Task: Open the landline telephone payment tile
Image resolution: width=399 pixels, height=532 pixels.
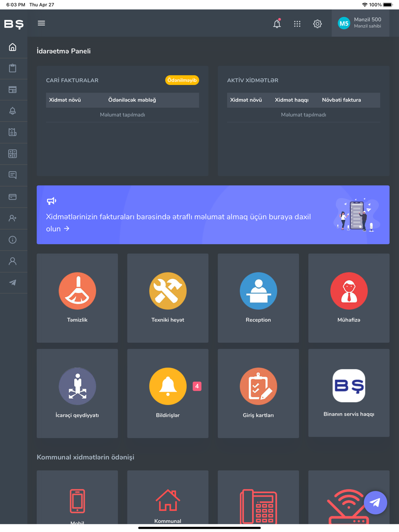Action: coord(258,497)
